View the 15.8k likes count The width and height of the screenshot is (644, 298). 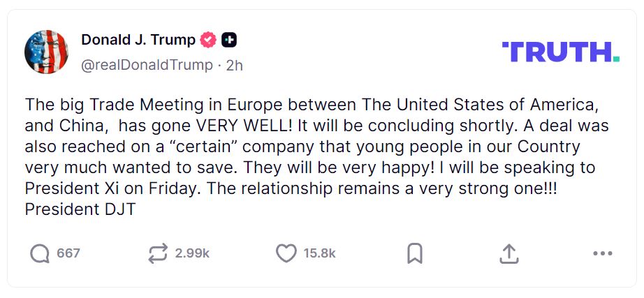319,253
